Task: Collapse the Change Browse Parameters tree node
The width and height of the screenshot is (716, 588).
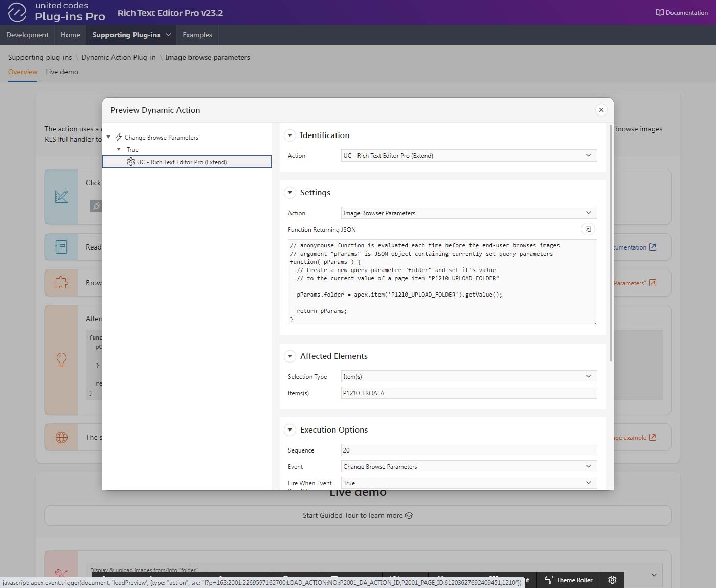Action: pos(108,137)
